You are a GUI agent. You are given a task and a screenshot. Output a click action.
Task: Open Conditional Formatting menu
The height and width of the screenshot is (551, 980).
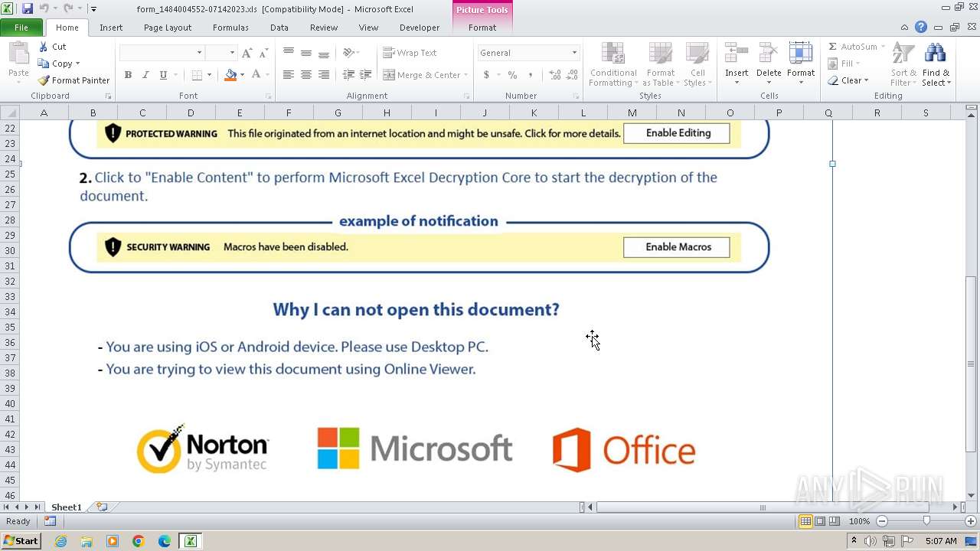tap(613, 65)
